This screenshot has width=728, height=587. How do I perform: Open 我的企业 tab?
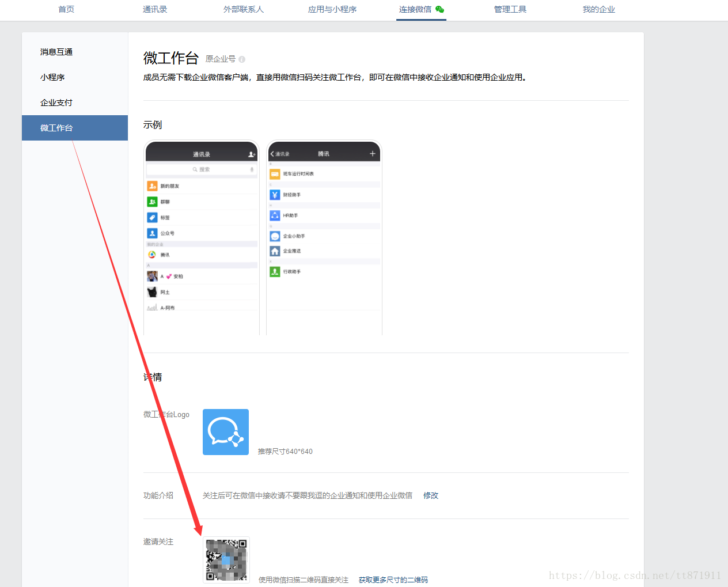tap(598, 9)
